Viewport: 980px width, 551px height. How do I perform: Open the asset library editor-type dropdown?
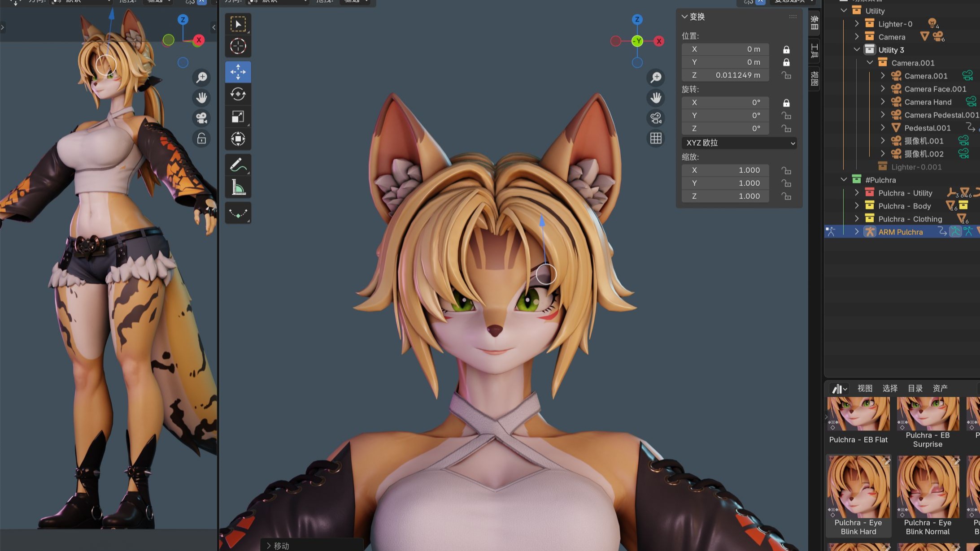[x=839, y=389]
